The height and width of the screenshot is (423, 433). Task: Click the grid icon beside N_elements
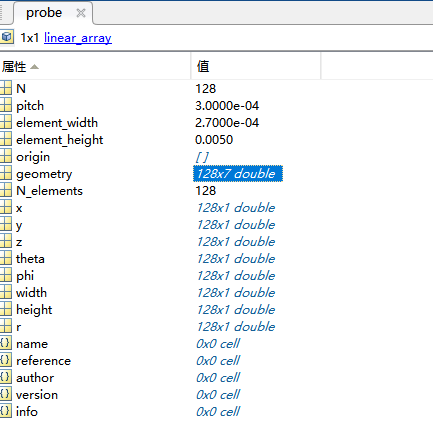[5, 190]
